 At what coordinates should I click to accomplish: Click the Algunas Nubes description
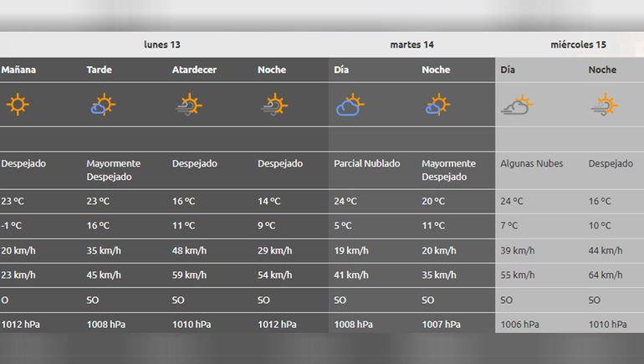531,164
